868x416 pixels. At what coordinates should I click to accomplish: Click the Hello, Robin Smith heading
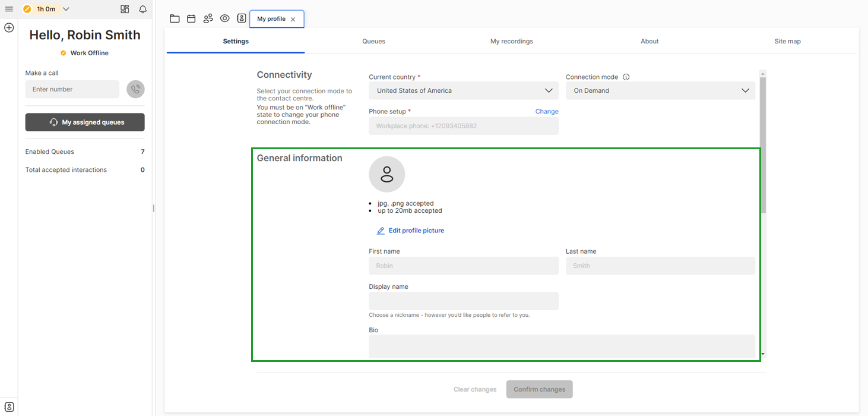85,35
